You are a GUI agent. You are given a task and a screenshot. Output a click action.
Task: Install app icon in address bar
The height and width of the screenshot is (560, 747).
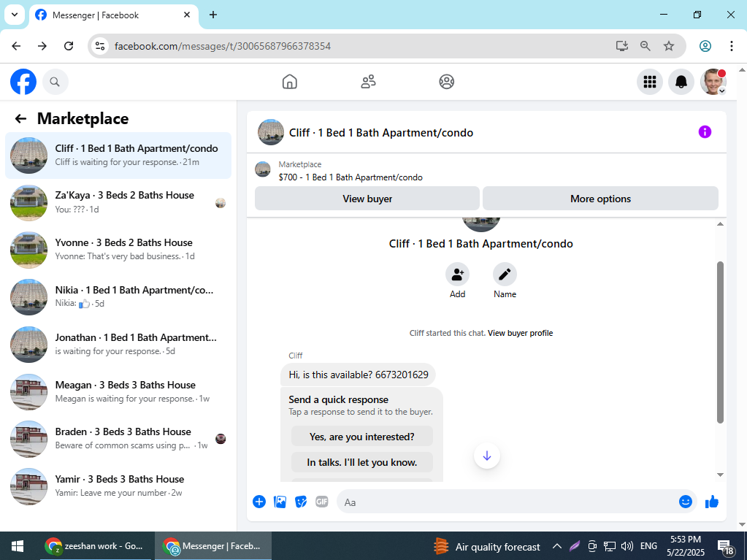pos(621,46)
